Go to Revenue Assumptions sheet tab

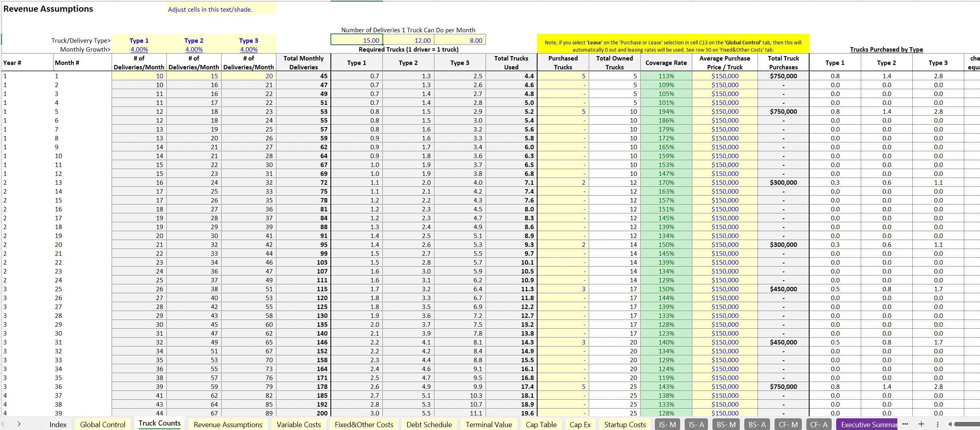[x=228, y=424]
